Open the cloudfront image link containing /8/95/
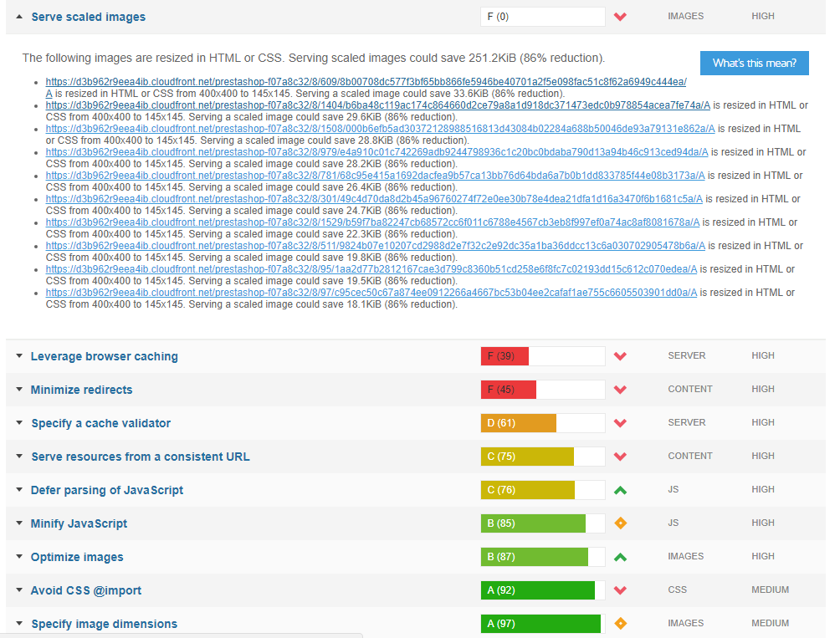The image size is (840, 638). click(371, 269)
